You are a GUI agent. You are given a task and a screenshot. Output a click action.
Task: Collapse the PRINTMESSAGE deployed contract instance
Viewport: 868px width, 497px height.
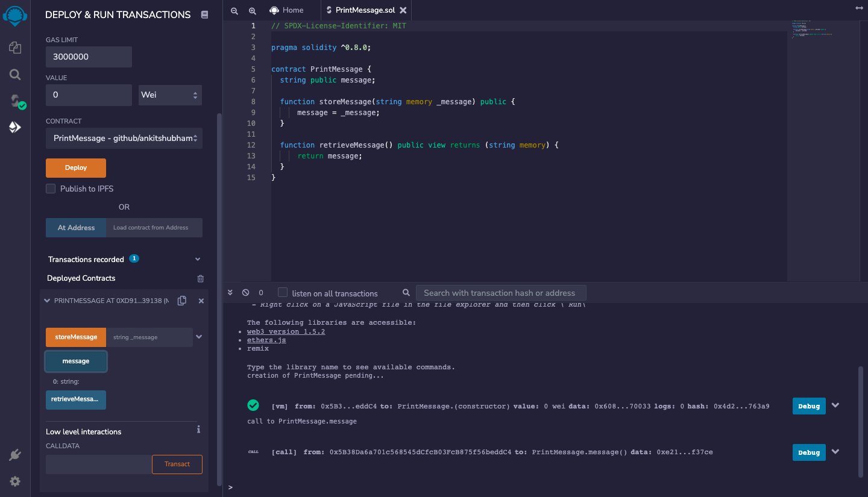47,301
